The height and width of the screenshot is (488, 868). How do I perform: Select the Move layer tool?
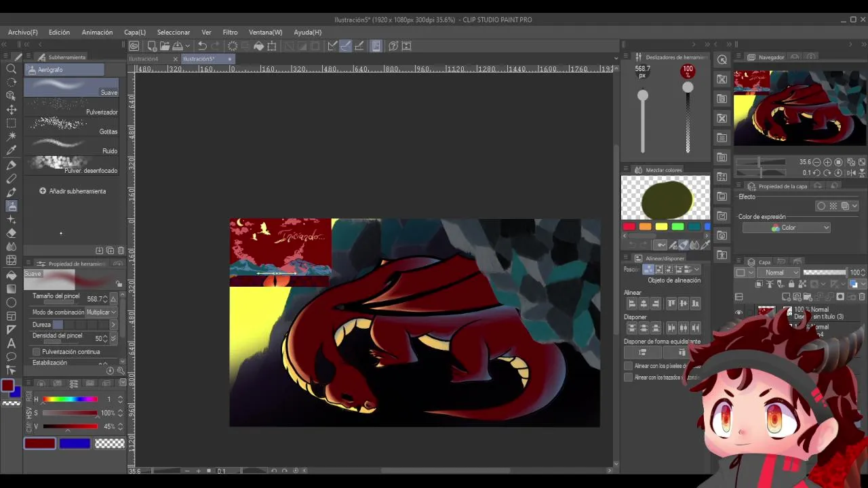(x=12, y=110)
